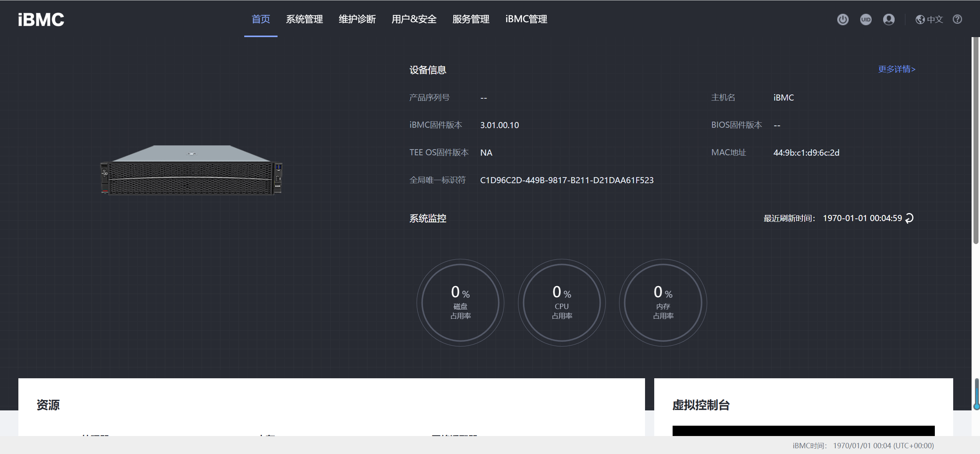This screenshot has height=454, width=980.
Task: Click the 磁盘占用率 gauge
Action: pos(460,303)
